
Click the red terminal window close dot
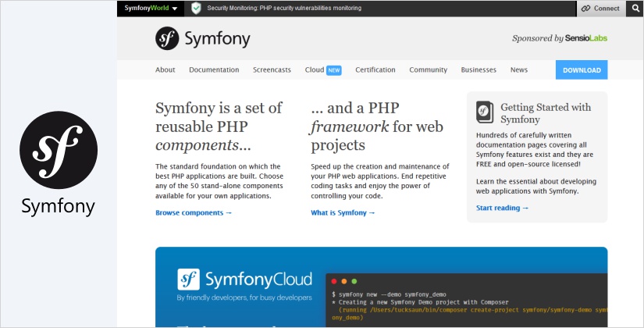pos(333,280)
